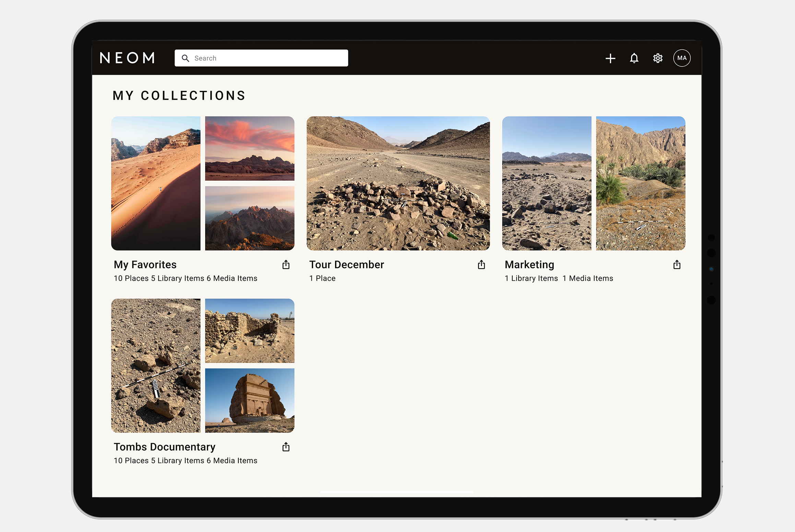The width and height of the screenshot is (795, 532).
Task: Click the NEOM logo
Action: click(x=128, y=58)
